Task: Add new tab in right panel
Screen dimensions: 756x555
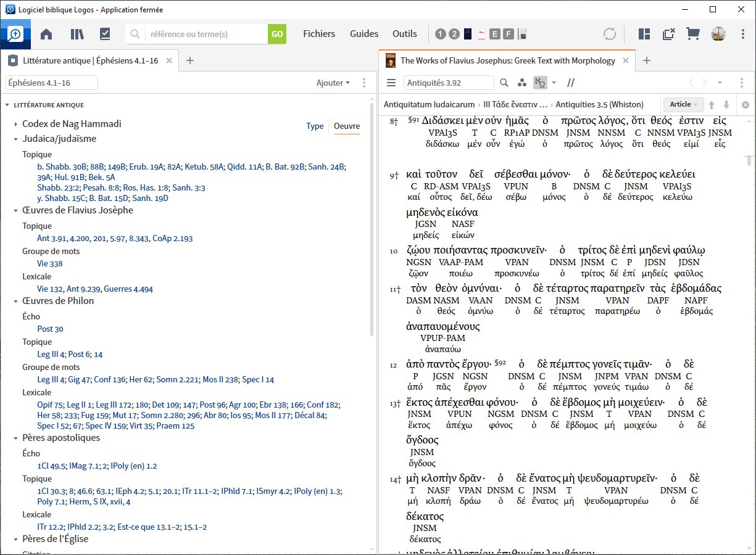Action: (647, 60)
